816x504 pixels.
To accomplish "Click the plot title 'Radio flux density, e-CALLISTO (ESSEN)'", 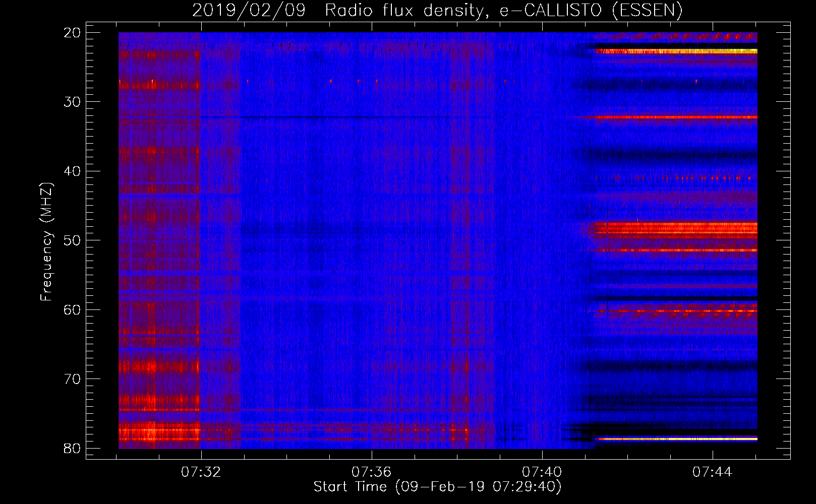I will [x=504, y=10].
